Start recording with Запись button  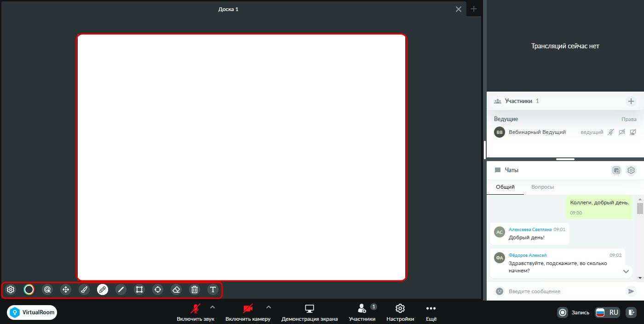click(x=573, y=312)
